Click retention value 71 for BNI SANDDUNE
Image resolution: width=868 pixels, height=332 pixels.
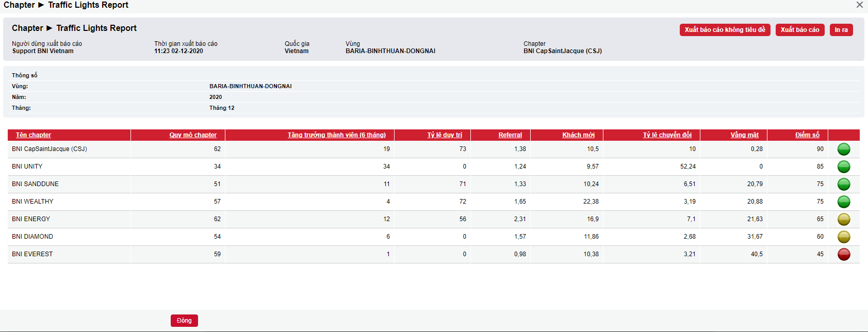[x=463, y=184]
